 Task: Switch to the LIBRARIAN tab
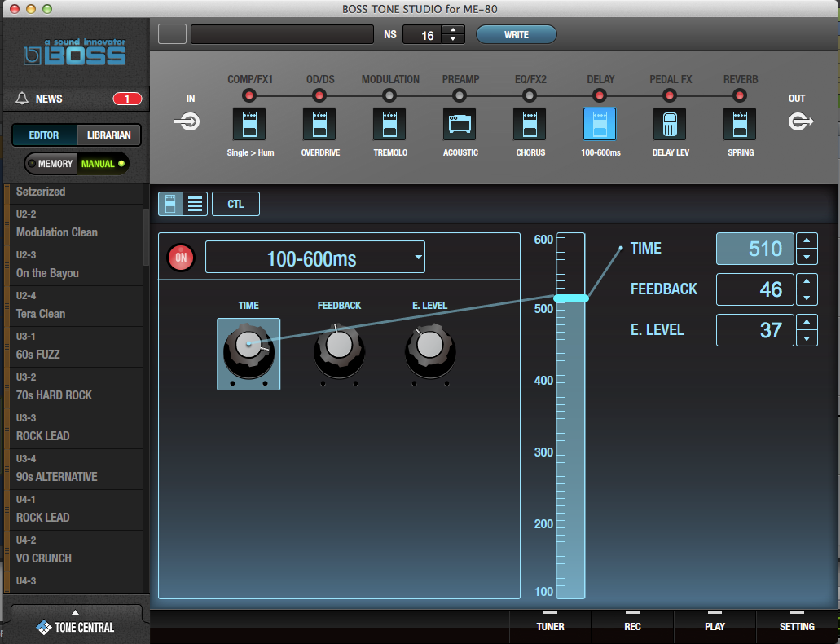(108, 135)
